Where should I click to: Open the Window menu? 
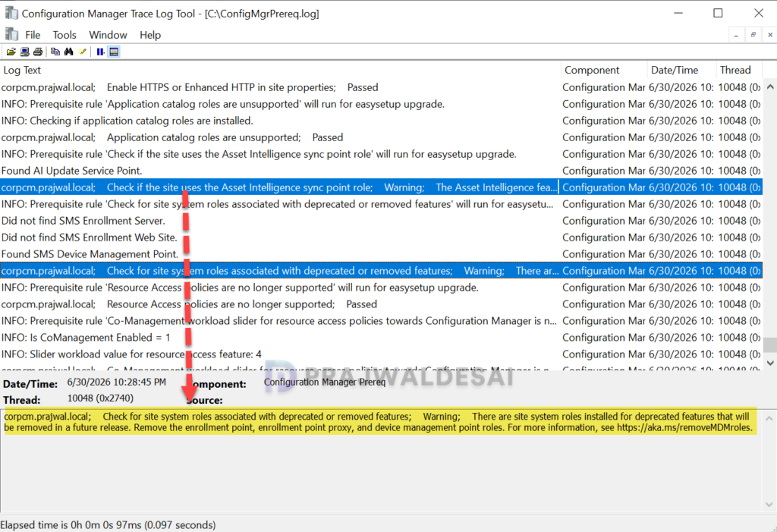pos(108,35)
